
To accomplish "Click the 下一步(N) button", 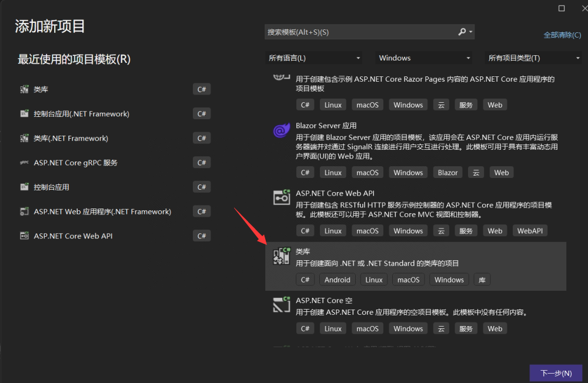I will click(556, 373).
